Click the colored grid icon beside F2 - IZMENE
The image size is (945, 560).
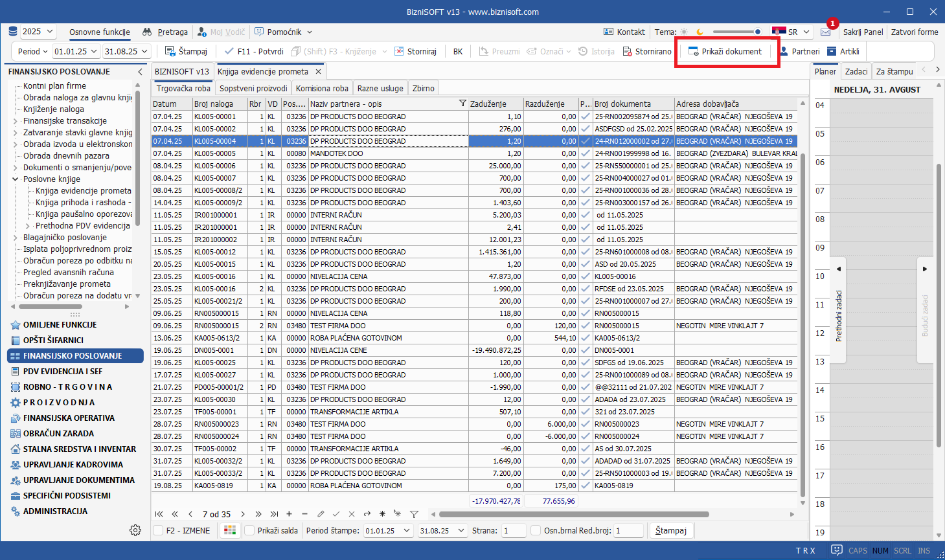pyautogui.click(x=230, y=530)
